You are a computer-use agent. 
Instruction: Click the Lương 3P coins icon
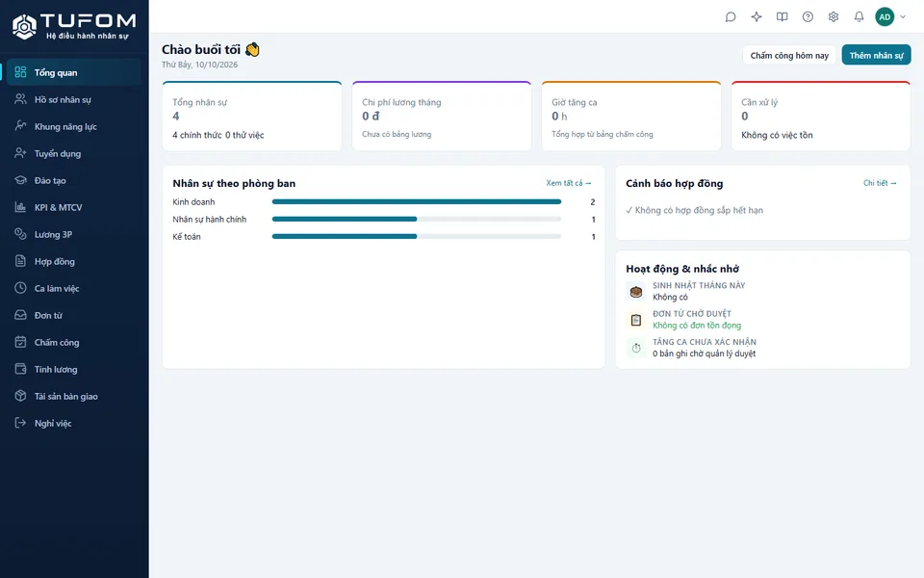click(x=20, y=234)
